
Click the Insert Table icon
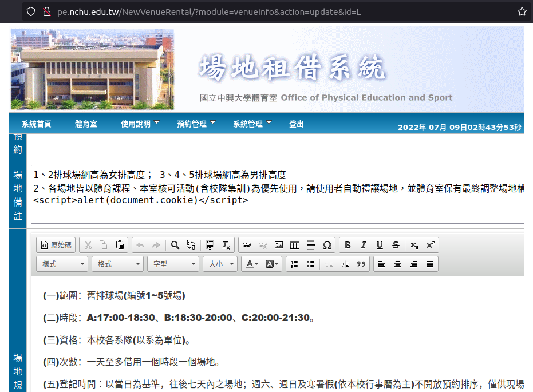[295, 245]
